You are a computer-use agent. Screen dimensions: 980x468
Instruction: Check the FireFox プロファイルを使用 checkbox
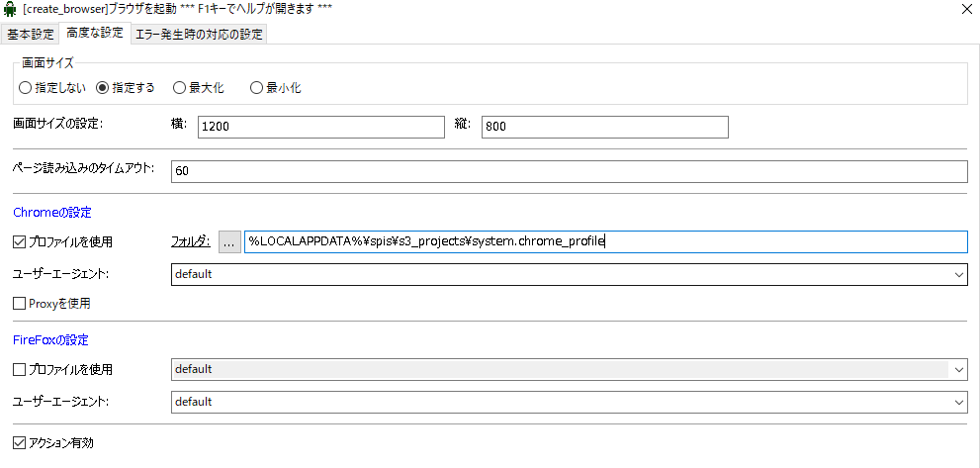pyautogui.click(x=20, y=369)
